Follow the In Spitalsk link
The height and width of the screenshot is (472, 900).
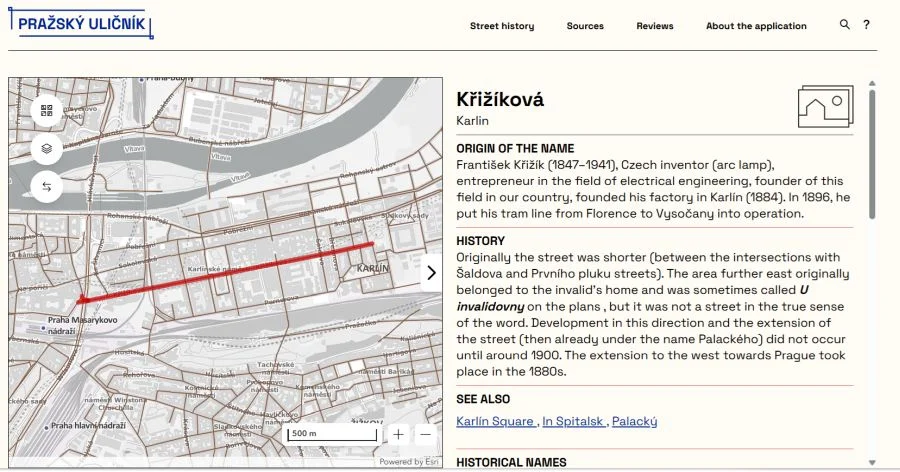pos(573,422)
